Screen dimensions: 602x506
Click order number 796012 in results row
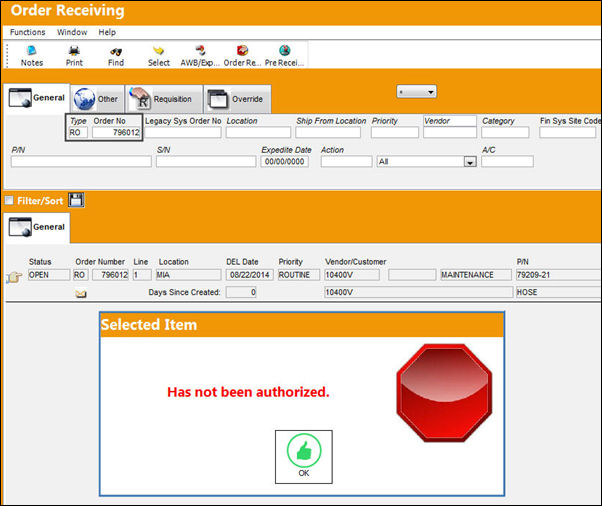(110, 275)
